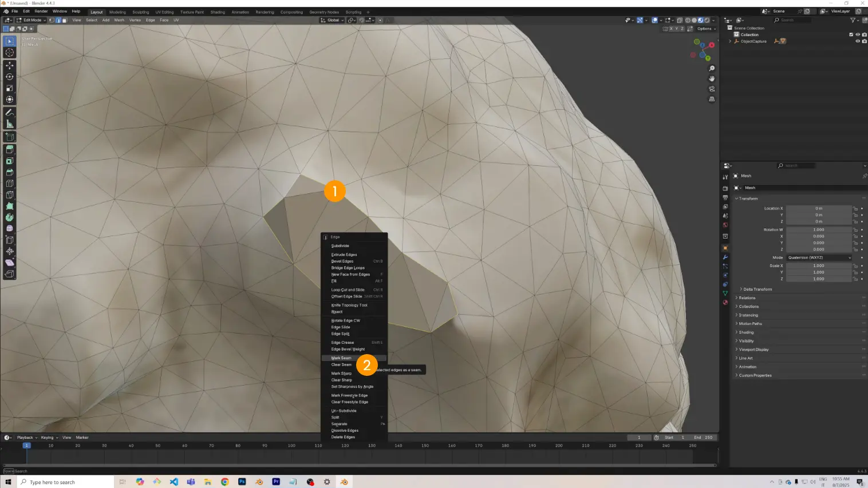This screenshot has width=868, height=488.
Task: Expand the ObjectCapture tree item
Action: click(x=730, y=41)
